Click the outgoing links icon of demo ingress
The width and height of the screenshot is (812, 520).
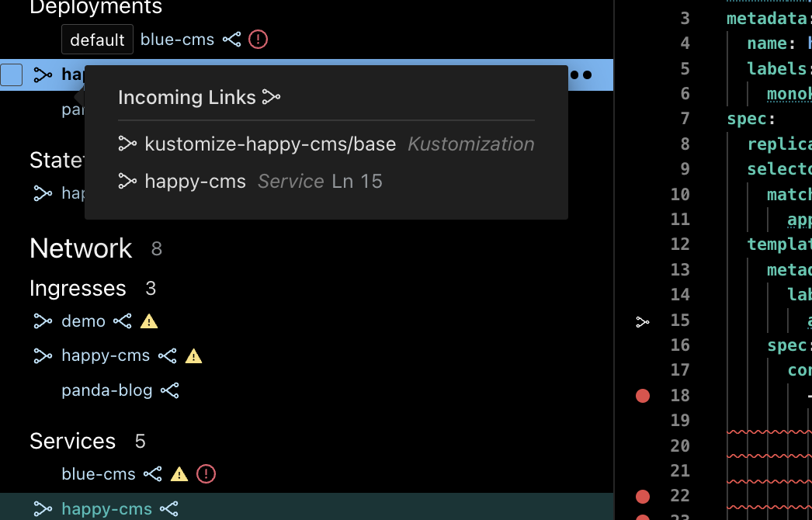pos(123,321)
